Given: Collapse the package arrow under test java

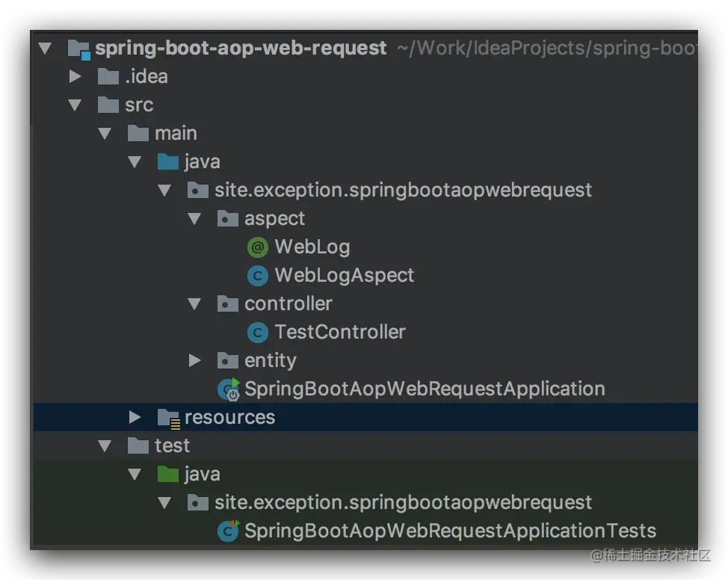Looking at the screenshot, I should (164, 503).
